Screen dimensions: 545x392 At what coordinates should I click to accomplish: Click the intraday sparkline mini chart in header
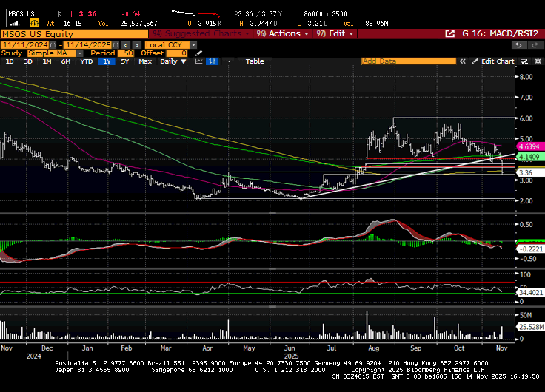195,14
